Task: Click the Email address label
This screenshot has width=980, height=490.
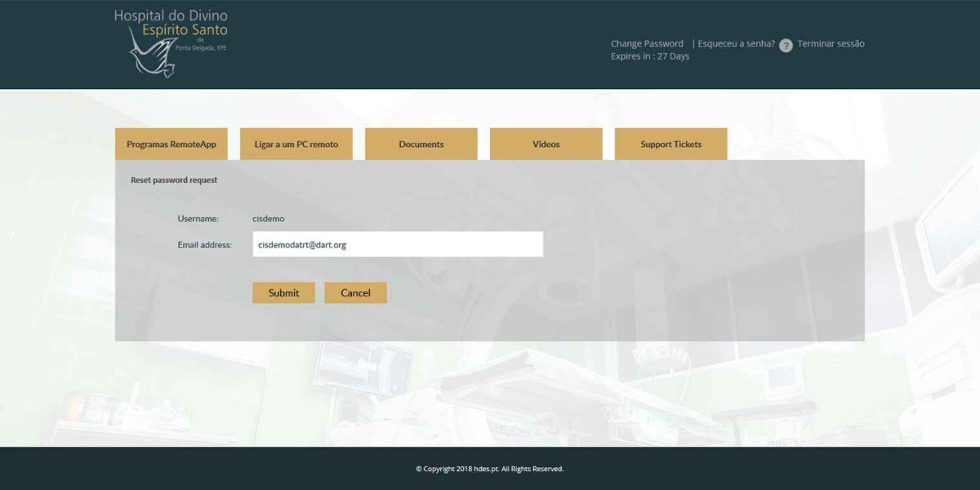Action: tap(205, 245)
